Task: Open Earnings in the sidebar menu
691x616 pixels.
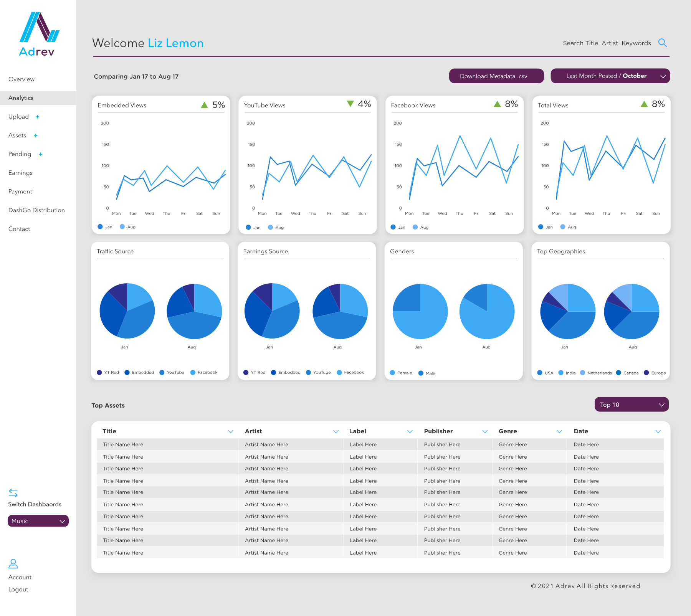Action: pyautogui.click(x=20, y=173)
